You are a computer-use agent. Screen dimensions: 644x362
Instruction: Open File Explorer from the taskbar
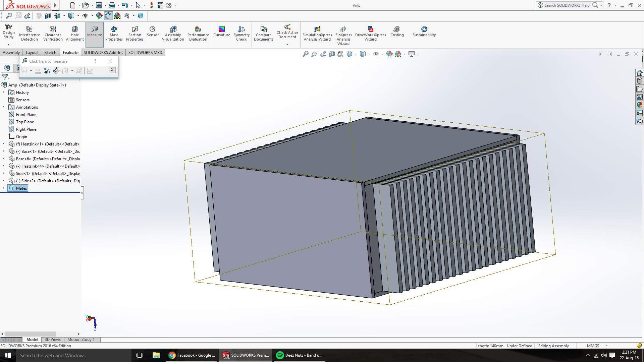(x=156, y=355)
